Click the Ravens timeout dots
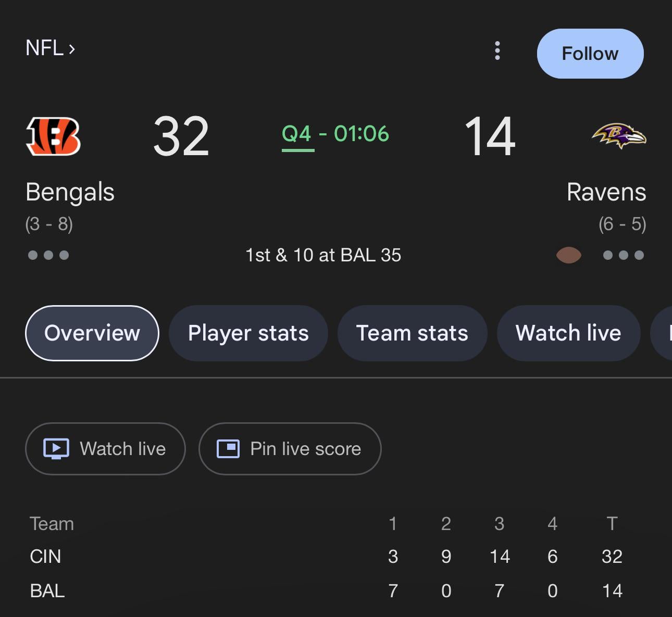 click(623, 255)
